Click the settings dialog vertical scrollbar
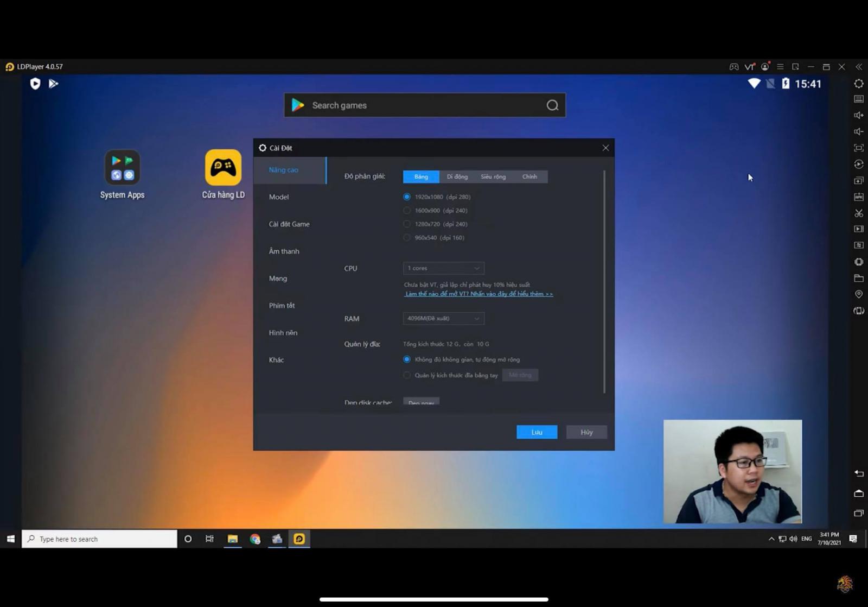Screen dimensions: 868x607 point(604,282)
